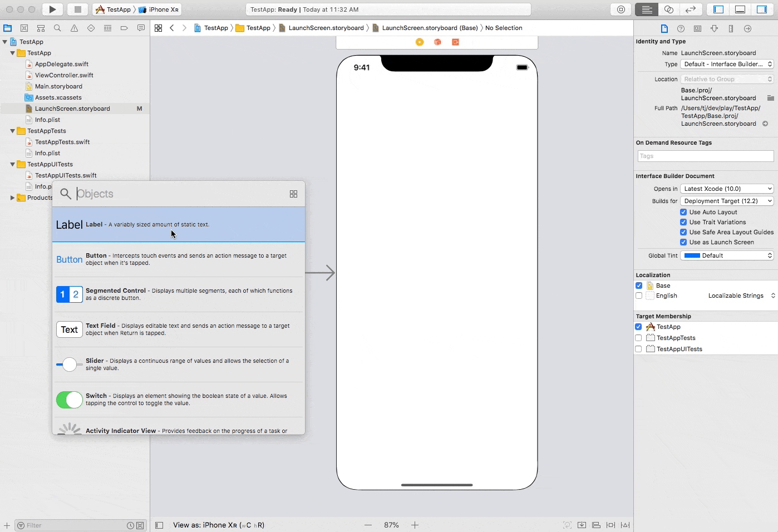Enable the Use Trait Variations checkbox
778x532 pixels.
683,222
